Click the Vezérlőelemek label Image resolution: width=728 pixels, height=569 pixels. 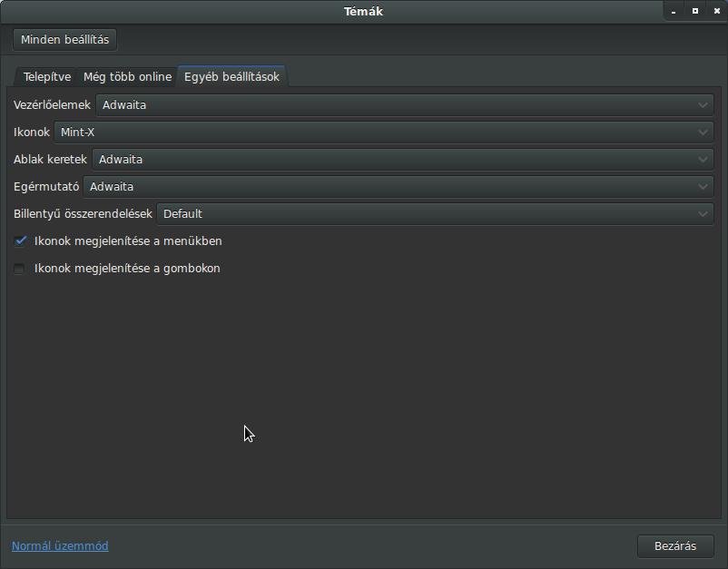point(52,105)
